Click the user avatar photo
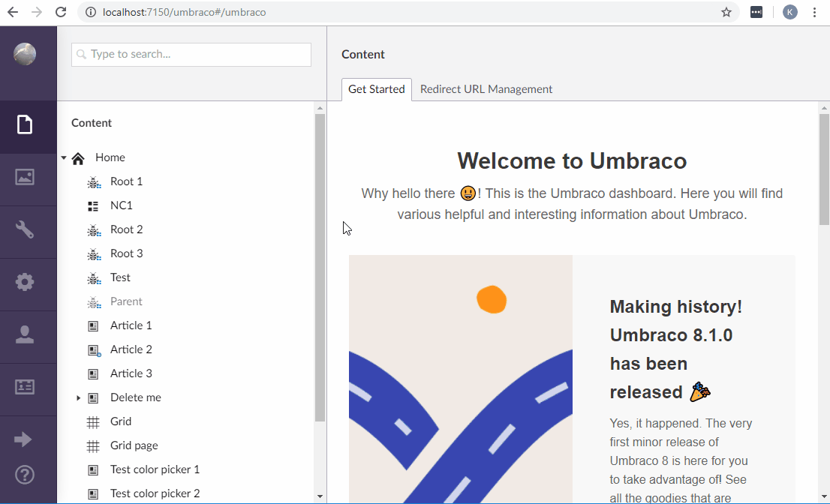830x504 pixels. (x=24, y=54)
